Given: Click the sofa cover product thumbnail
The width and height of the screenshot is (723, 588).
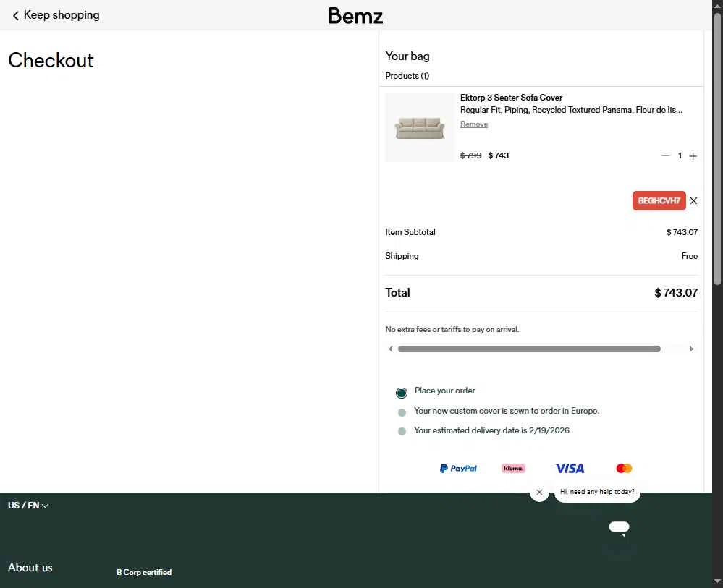Looking at the screenshot, I should point(420,127).
